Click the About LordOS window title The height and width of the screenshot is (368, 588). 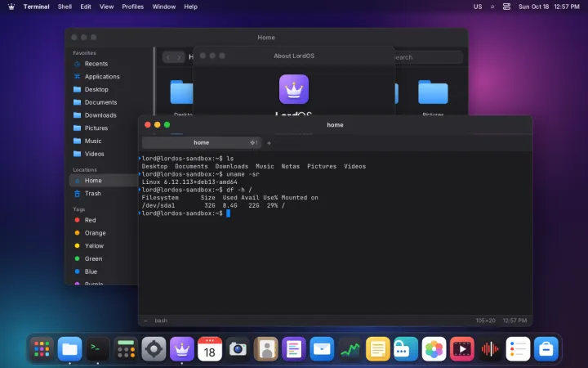(x=294, y=56)
